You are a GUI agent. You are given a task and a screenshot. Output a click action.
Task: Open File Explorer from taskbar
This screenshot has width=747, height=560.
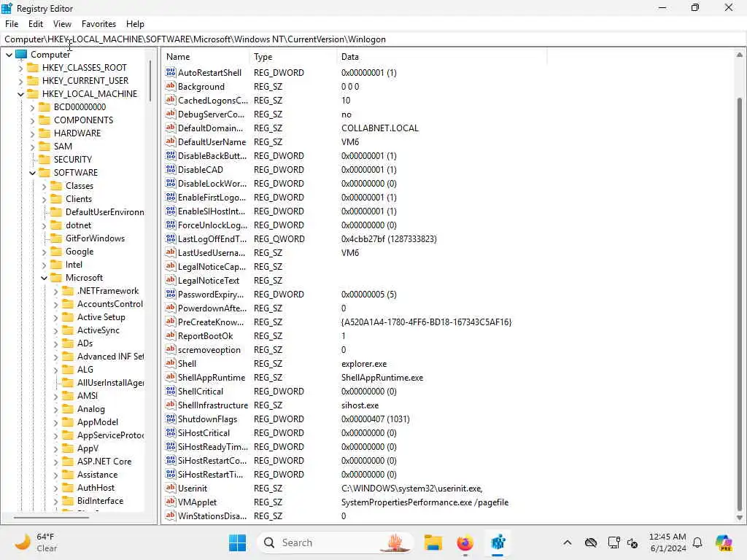point(433,542)
